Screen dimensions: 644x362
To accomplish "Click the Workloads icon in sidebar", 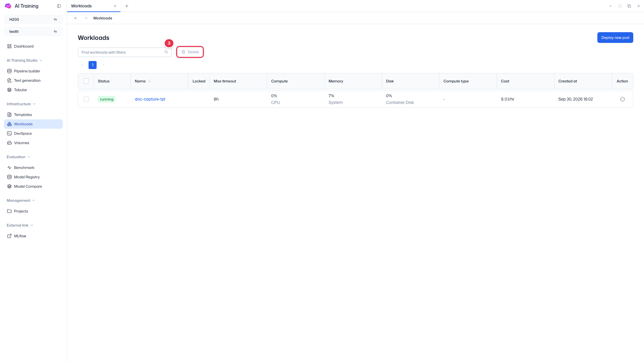I will [x=9, y=124].
